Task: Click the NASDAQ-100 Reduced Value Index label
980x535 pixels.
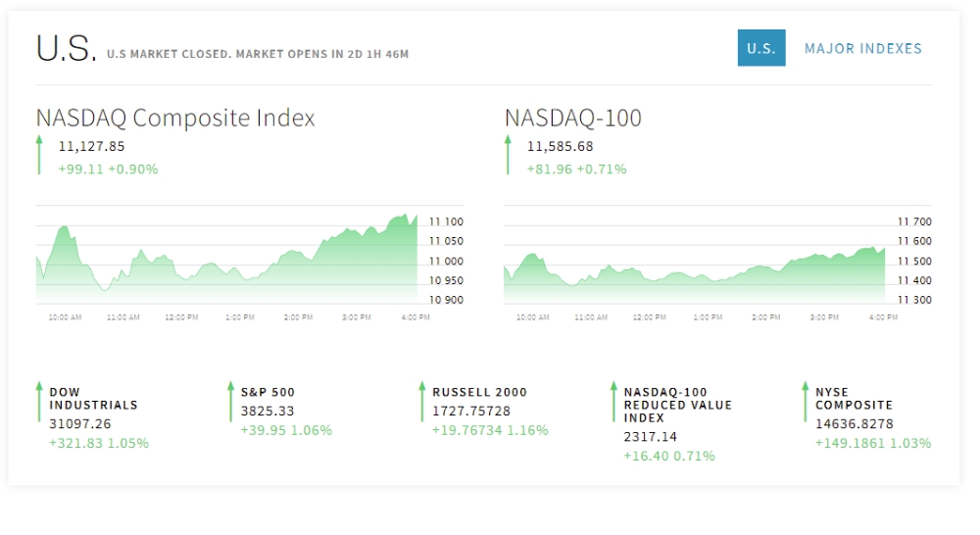Action: pyautogui.click(x=677, y=405)
